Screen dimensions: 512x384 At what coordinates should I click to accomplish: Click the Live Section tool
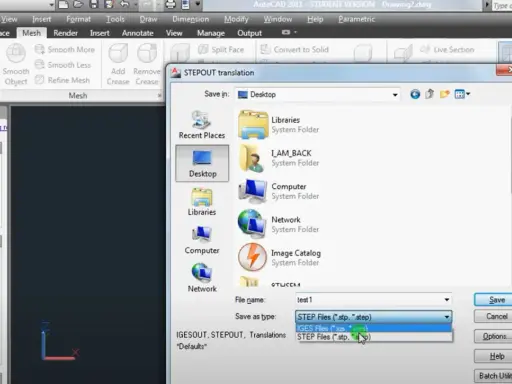click(x=447, y=50)
